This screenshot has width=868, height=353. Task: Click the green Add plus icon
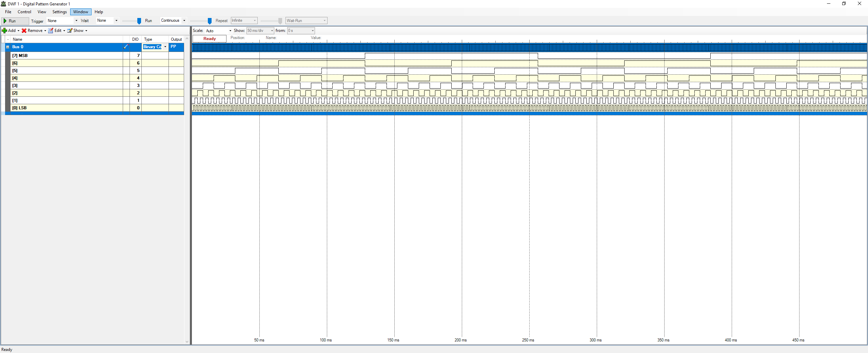[4, 31]
